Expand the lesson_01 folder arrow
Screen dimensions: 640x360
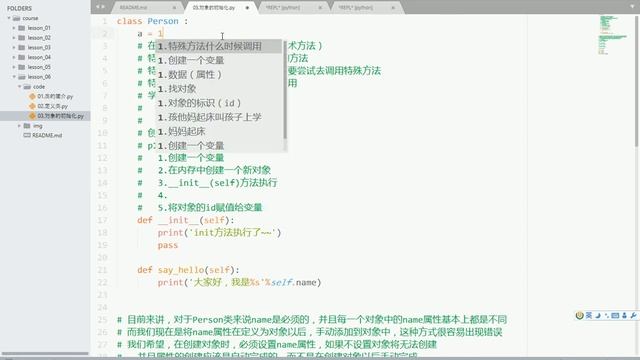coord(14,28)
